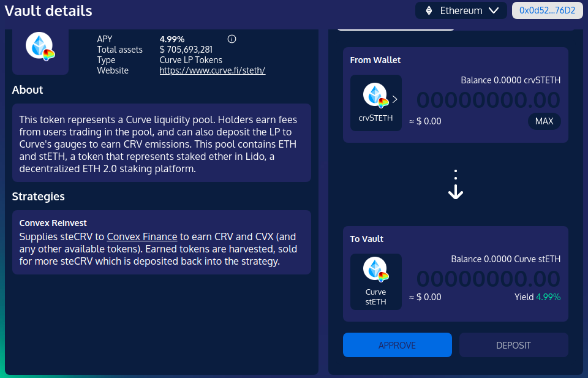
Task: Click the '≈ $ 0.00' under From Wallet
Action: pos(425,121)
